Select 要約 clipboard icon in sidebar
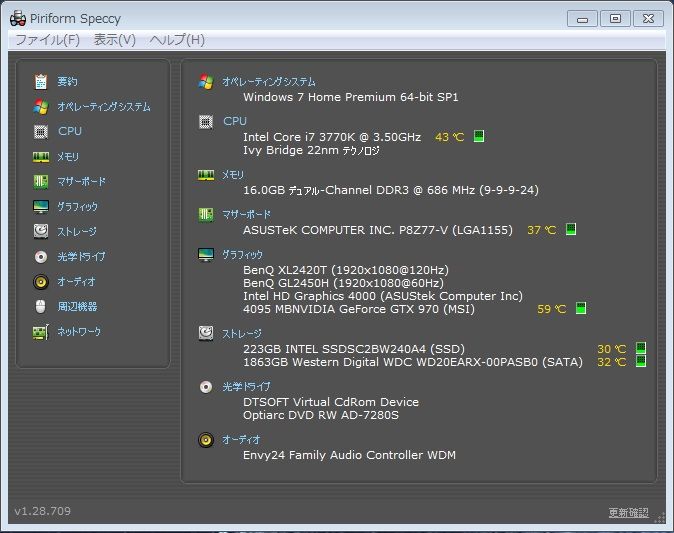This screenshot has height=533, width=674. coord(41,81)
